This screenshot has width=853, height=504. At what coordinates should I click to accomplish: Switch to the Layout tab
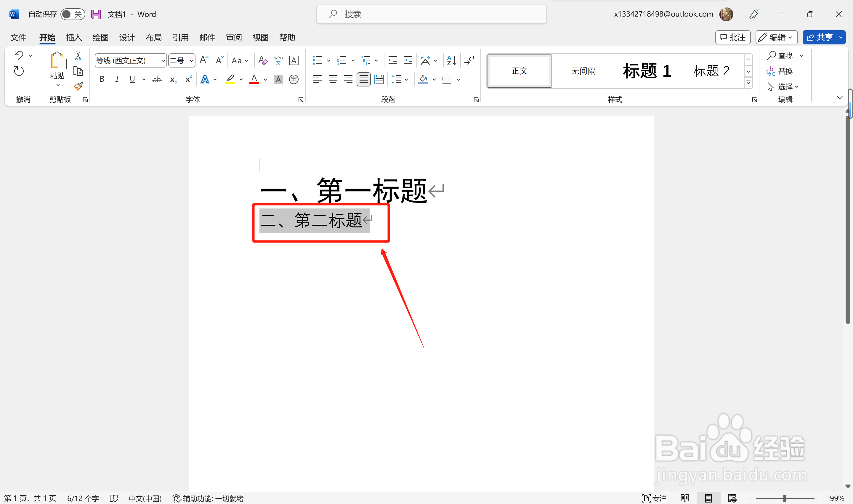point(153,37)
